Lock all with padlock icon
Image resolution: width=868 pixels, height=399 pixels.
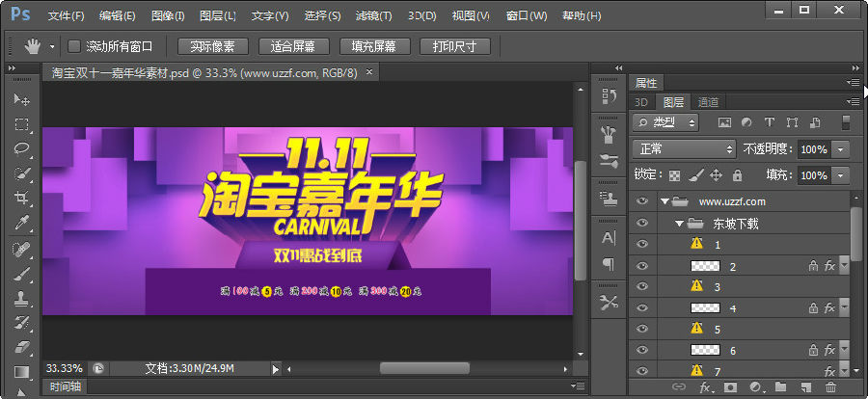(x=737, y=175)
